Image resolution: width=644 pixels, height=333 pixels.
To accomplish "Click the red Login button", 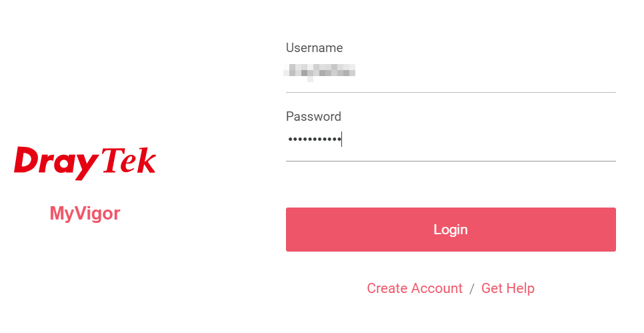I will coord(451,230).
